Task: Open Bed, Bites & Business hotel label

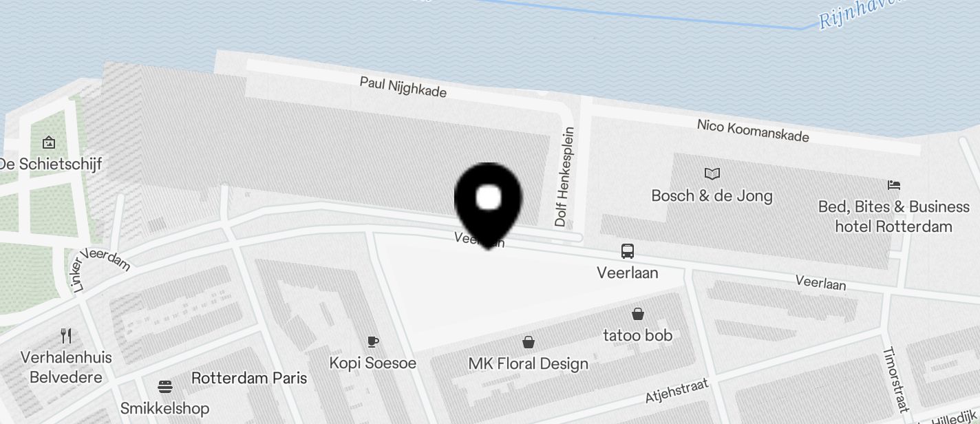Action: 893,216
